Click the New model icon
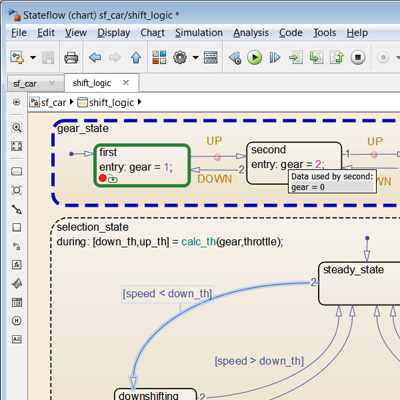This screenshot has height=400, width=400. [17, 57]
